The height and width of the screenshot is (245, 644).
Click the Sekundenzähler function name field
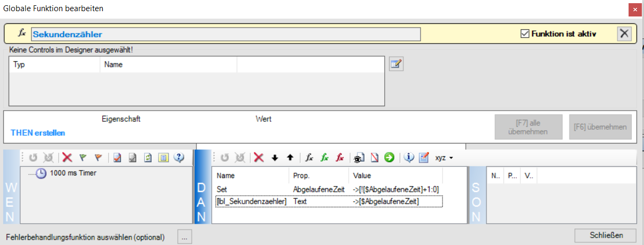point(226,34)
